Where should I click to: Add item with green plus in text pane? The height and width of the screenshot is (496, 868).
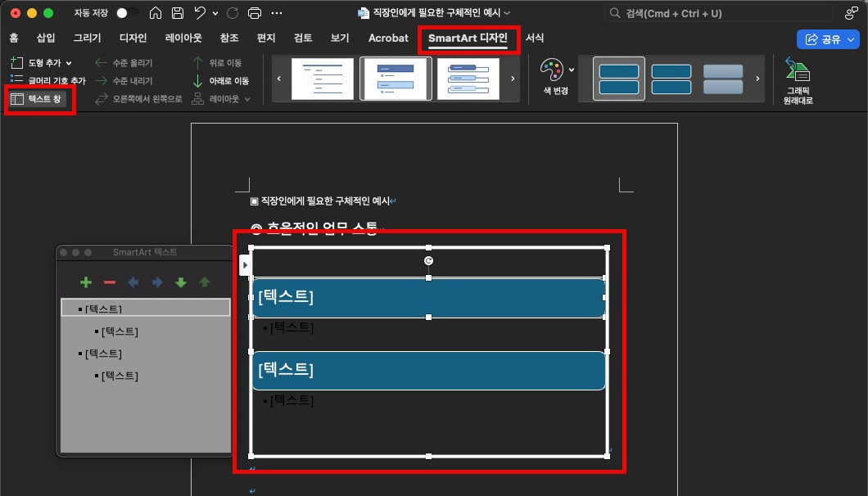point(86,282)
